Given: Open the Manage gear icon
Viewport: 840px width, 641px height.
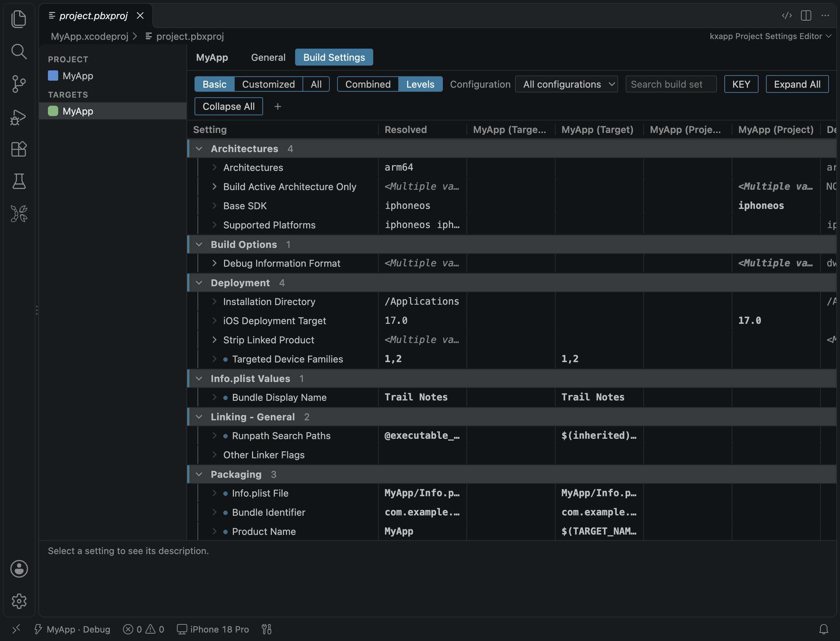Looking at the screenshot, I should tap(19, 601).
